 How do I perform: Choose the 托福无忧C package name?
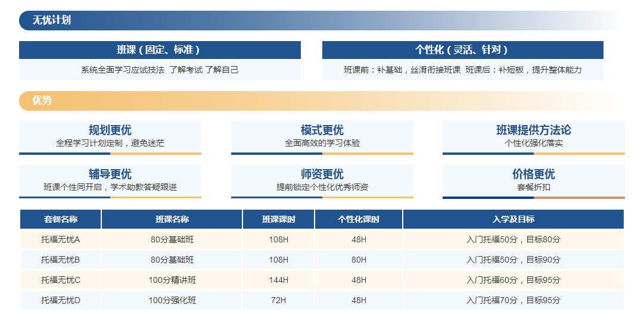[x=61, y=280]
